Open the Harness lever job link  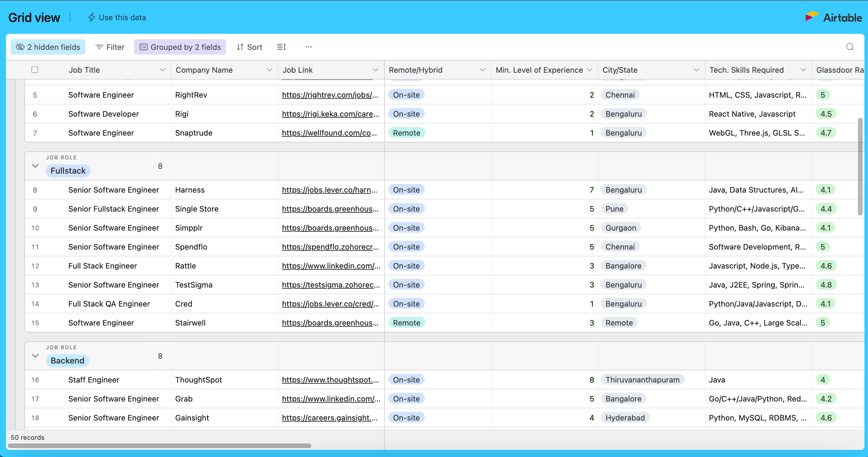(329, 190)
